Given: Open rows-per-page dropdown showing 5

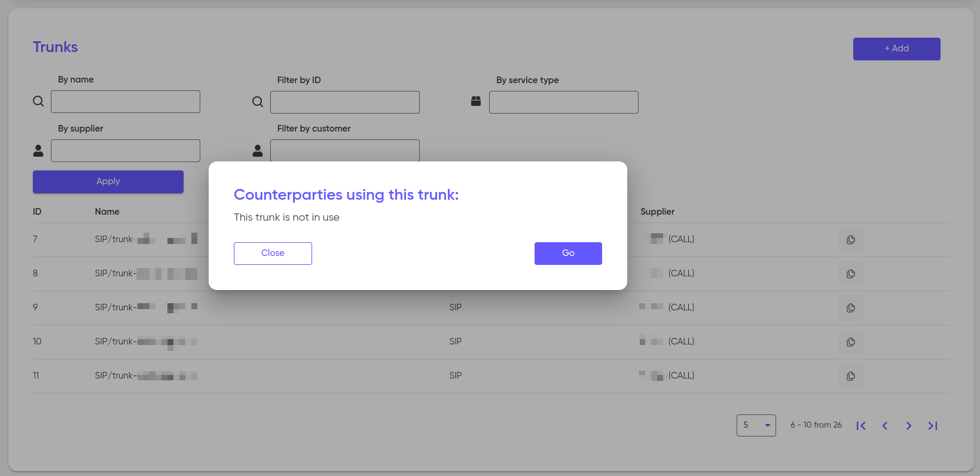Looking at the screenshot, I should click(x=756, y=425).
